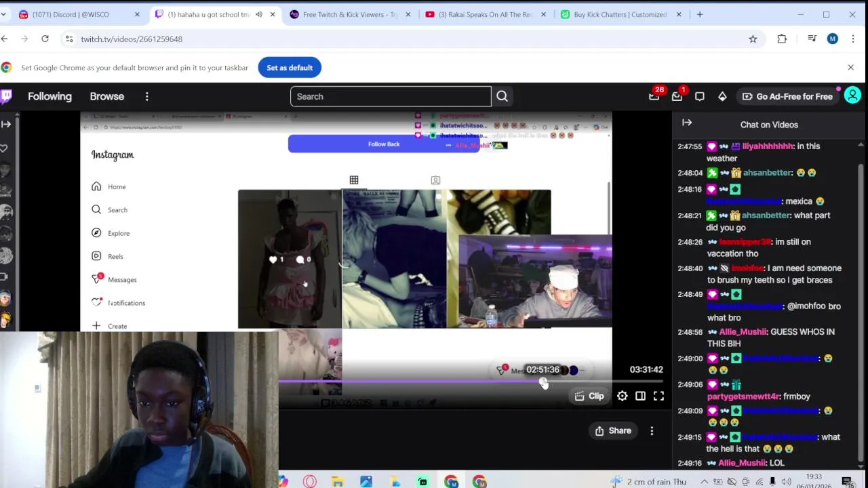Open Chrome extensions puzzle icon
This screenshot has width=868, height=488.
pyautogui.click(x=782, y=39)
